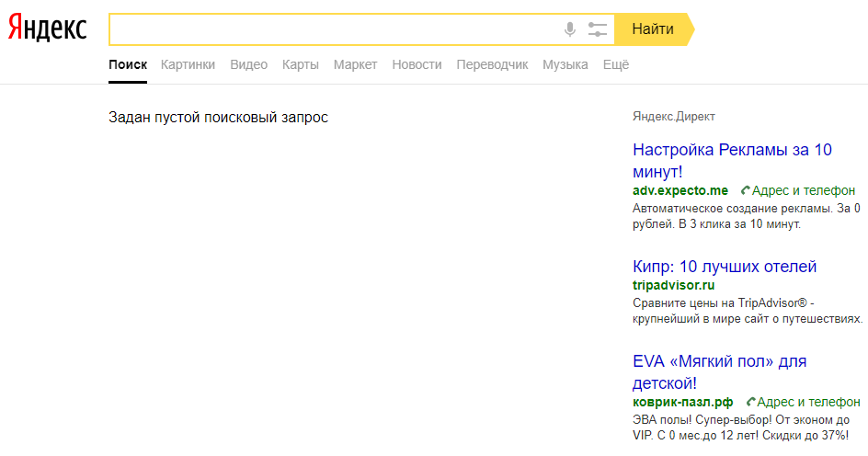868x456 pixels.
Task: Click the Яндекс logo
Action: pyautogui.click(x=48, y=28)
